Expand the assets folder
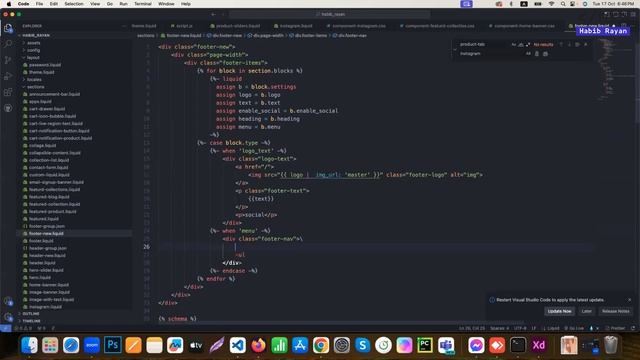This screenshot has height=360, width=640. (x=33, y=43)
